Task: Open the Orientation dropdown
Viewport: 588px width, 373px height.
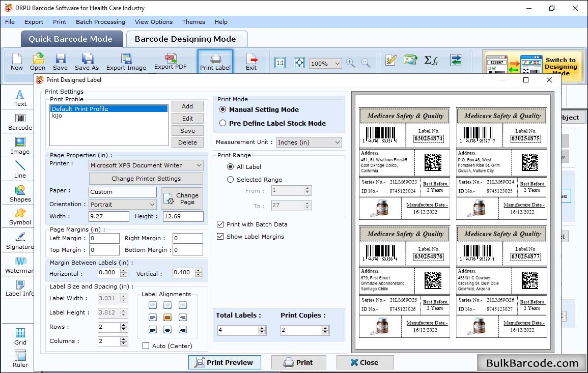Action: click(123, 204)
